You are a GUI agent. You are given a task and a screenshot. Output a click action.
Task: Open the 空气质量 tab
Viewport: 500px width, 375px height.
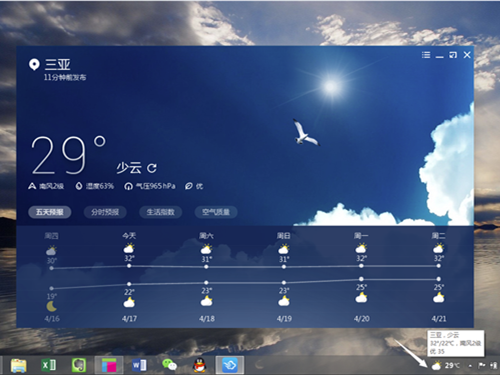pyautogui.click(x=216, y=212)
